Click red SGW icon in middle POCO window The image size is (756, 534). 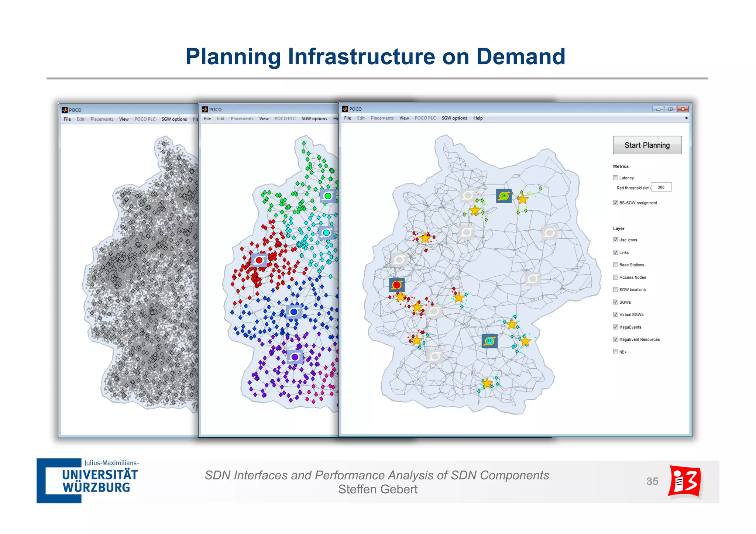coord(259,260)
